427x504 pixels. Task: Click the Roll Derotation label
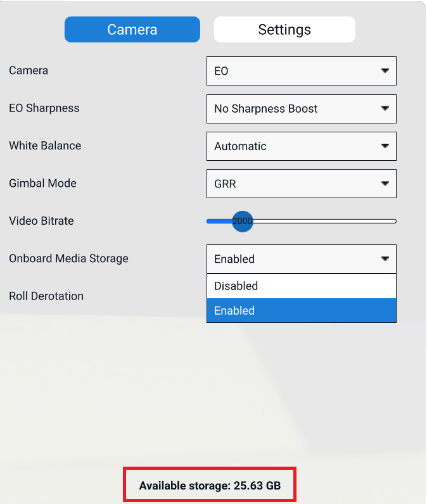click(46, 296)
